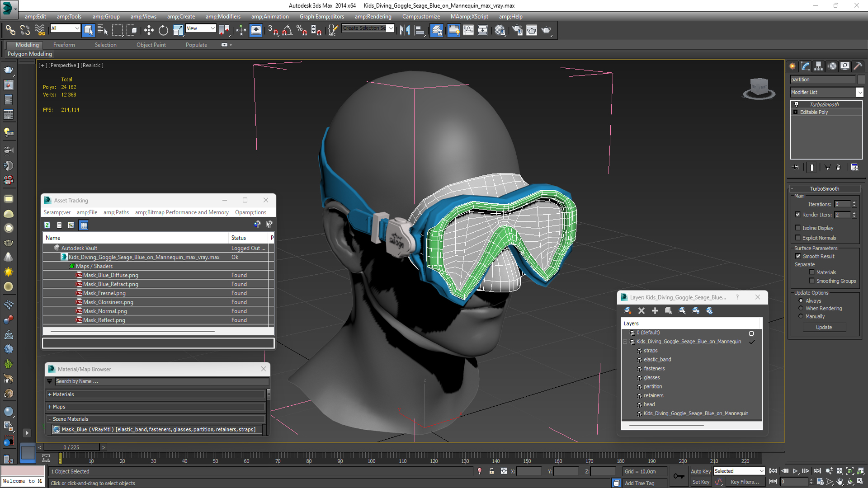Select the Always update option
Image resolution: width=868 pixels, height=488 pixels.
(801, 300)
